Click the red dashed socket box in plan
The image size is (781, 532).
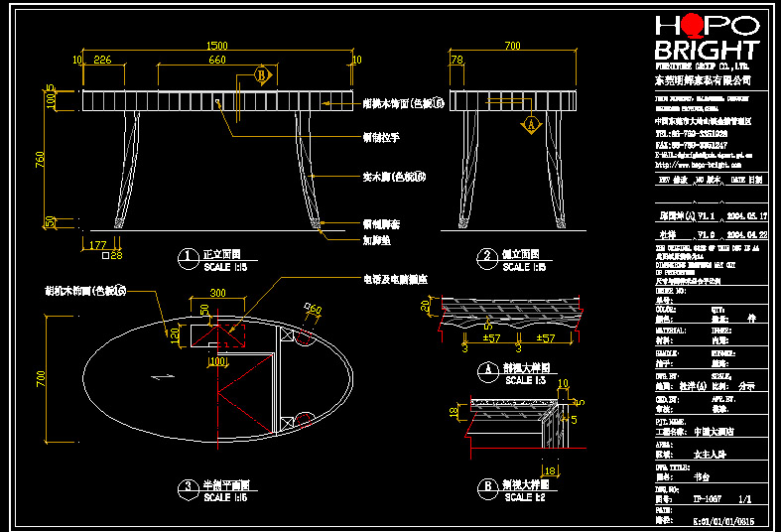(231, 335)
